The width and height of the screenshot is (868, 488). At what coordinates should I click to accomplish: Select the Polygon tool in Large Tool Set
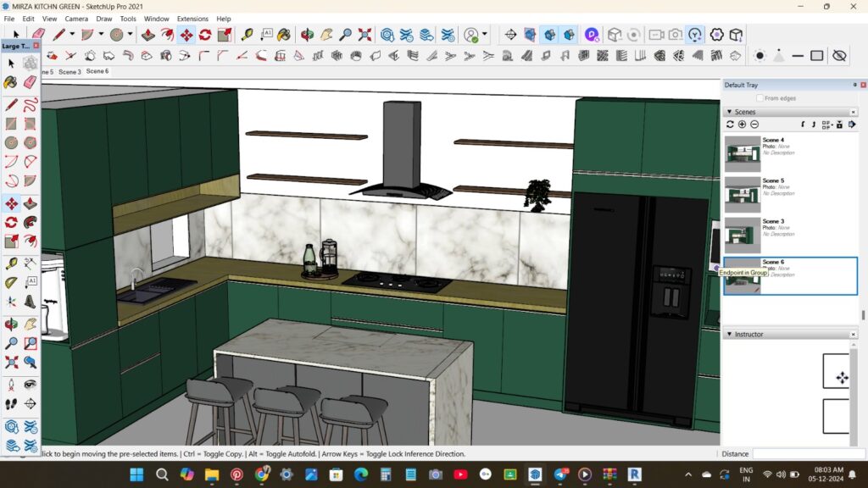pos(31,142)
